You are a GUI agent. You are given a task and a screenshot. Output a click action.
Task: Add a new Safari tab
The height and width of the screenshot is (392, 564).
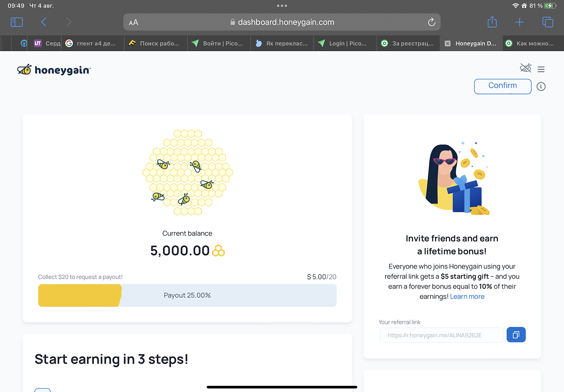coord(519,22)
